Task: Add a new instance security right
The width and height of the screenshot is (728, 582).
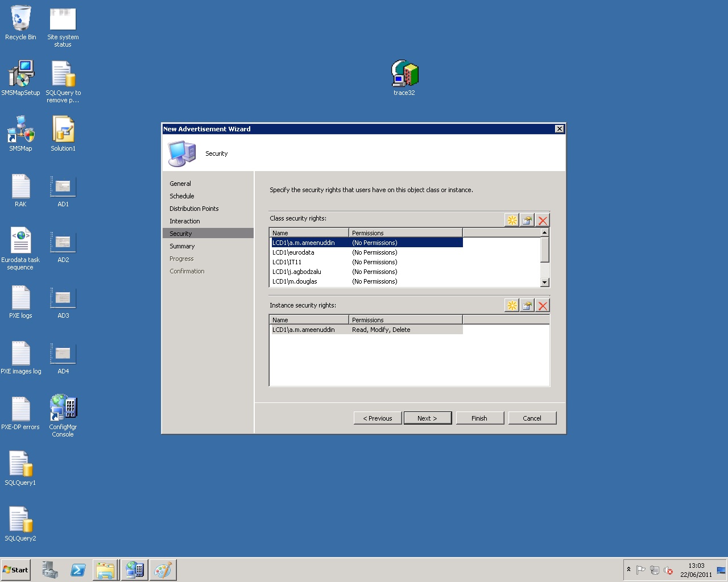Action: click(511, 305)
